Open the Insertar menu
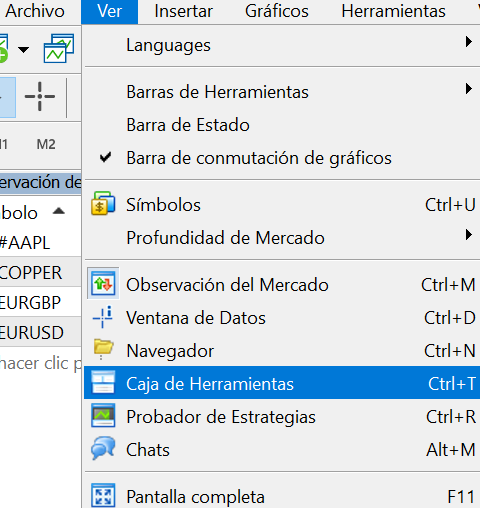 pyautogui.click(x=183, y=11)
